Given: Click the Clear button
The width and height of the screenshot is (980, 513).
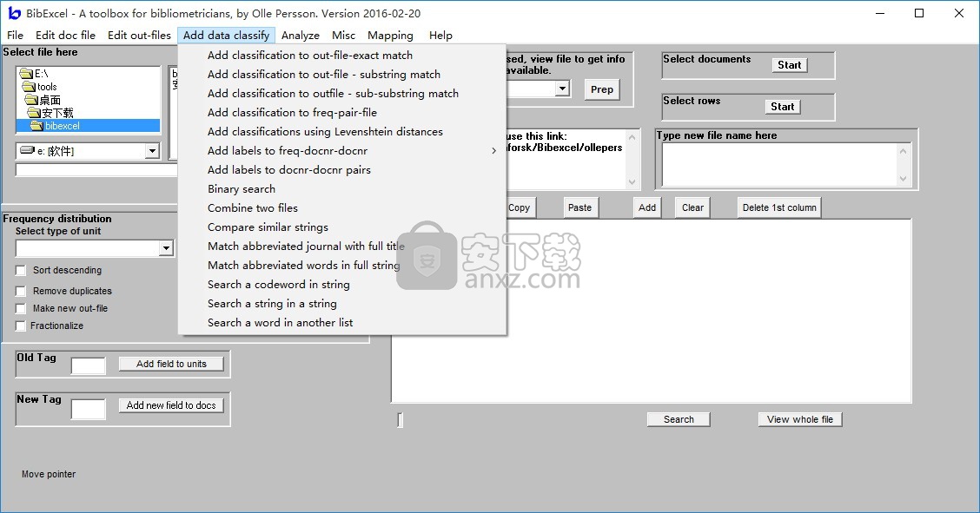Looking at the screenshot, I should (x=692, y=207).
